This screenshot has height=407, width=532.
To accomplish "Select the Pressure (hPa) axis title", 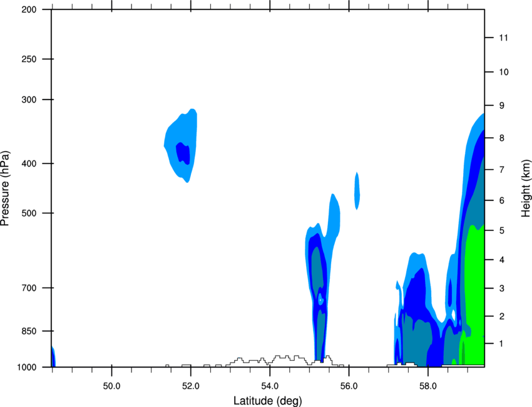I will 5,188.
